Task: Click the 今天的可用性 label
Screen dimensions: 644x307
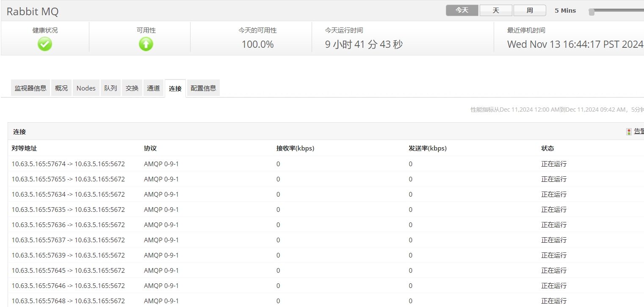Action: click(x=257, y=30)
